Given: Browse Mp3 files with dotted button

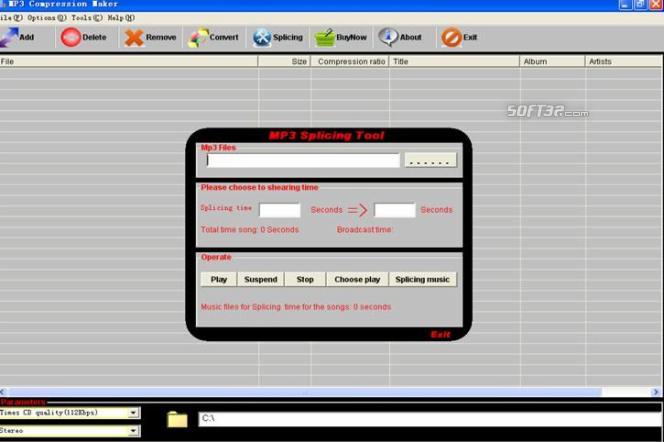Looking at the screenshot, I should pyautogui.click(x=430, y=160).
